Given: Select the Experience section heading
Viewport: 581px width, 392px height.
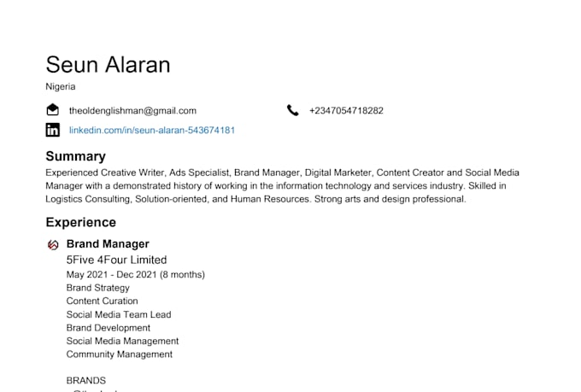Looking at the screenshot, I should (80, 222).
